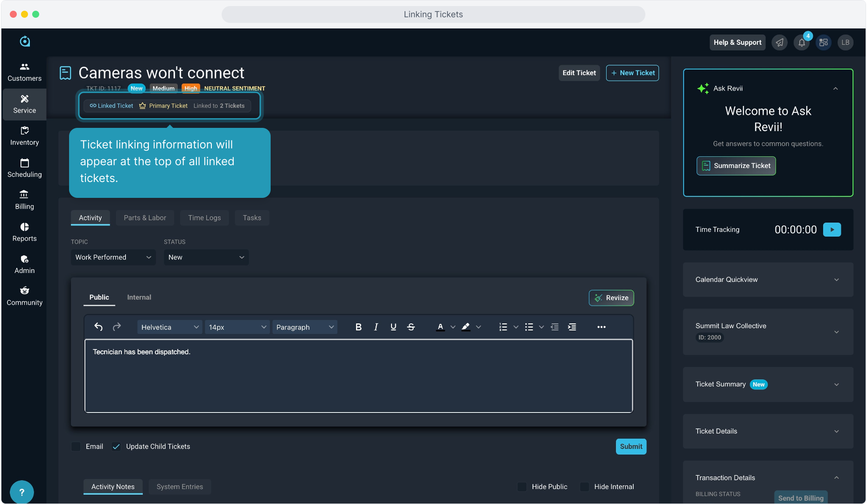Click the text highlight color icon
This screenshot has width=867, height=504.
pos(466,327)
